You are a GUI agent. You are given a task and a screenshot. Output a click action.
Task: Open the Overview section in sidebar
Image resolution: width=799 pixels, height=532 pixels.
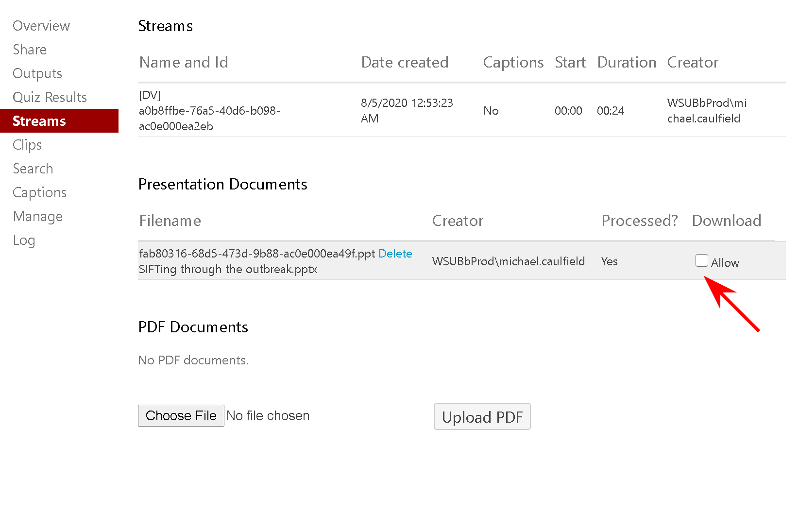pos(41,26)
